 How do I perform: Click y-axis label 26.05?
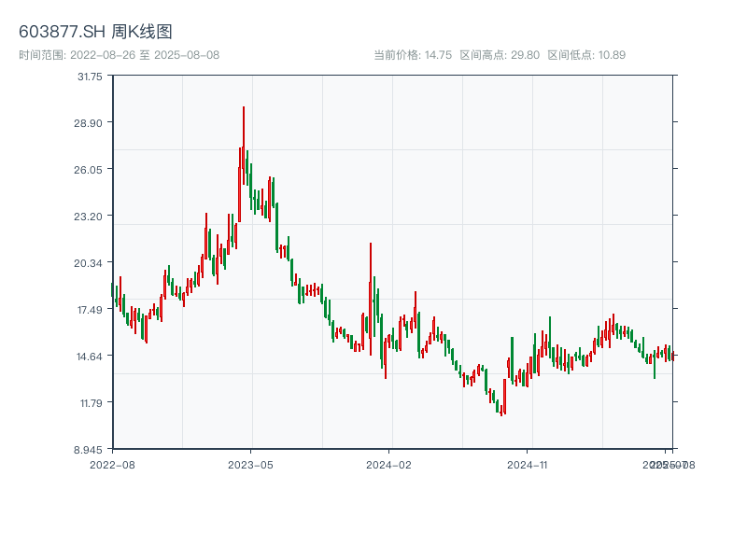pos(88,170)
